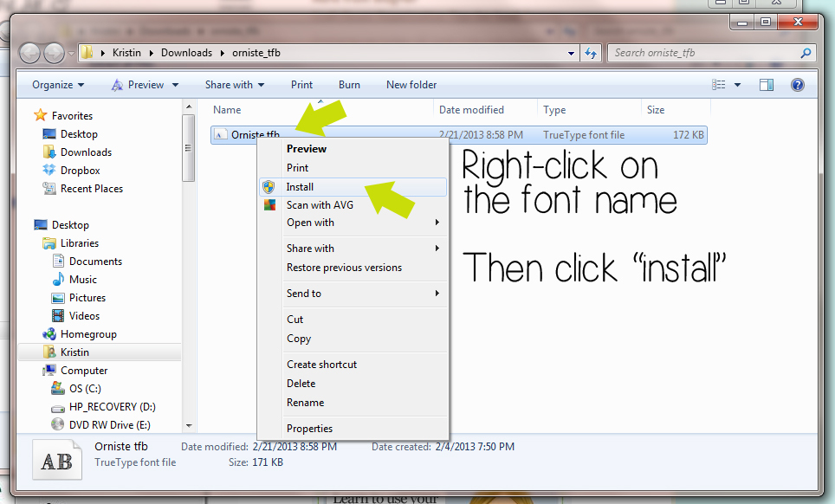
Task: Click New folder in the toolbar
Action: coord(411,85)
